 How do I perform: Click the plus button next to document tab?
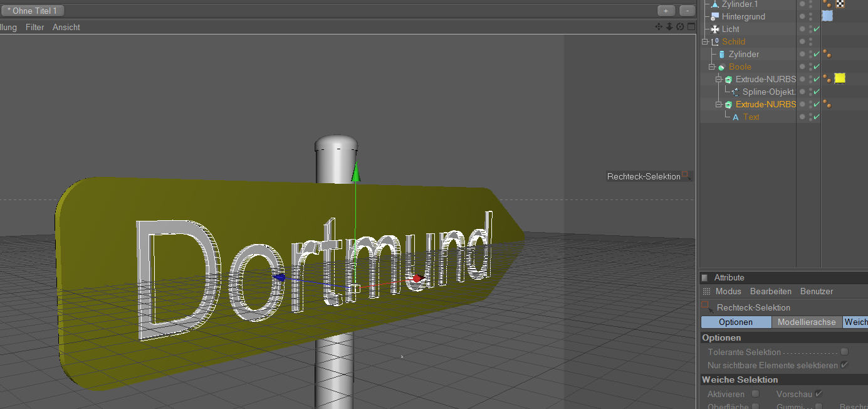click(666, 11)
